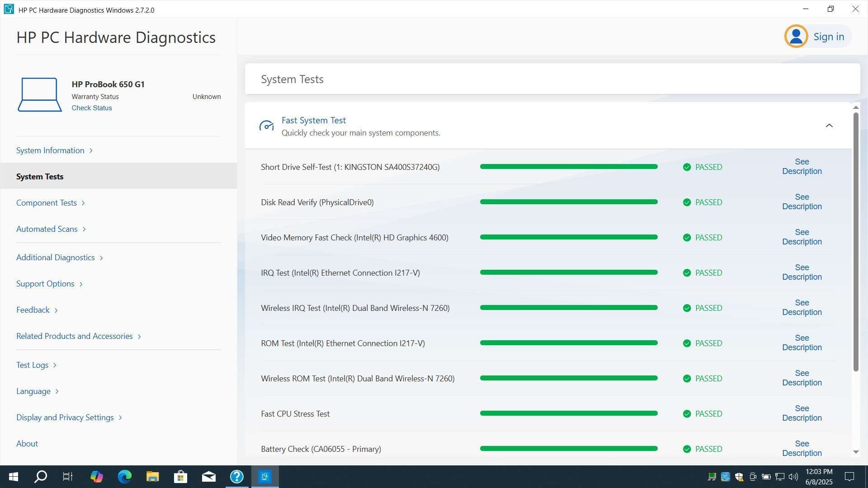The width and height of the screenshot is (868, 488).
Task: Click the green passed checkmark for Short Drive Self-Test
Action: 687,167
